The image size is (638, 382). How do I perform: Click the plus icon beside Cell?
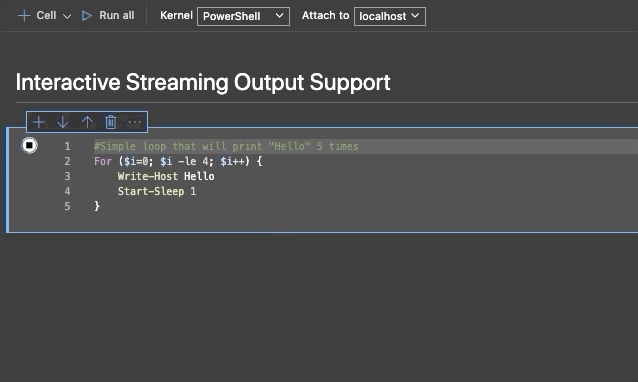[24, 16]
